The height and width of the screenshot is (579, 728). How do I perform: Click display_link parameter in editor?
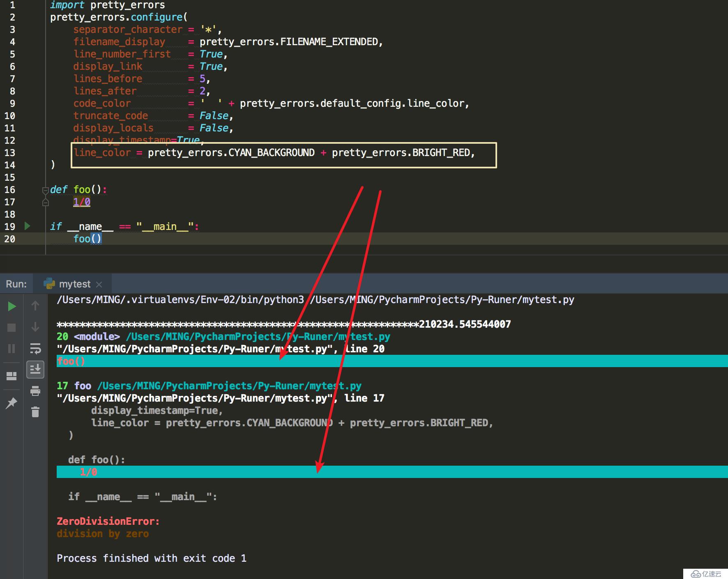coord(108,67)
